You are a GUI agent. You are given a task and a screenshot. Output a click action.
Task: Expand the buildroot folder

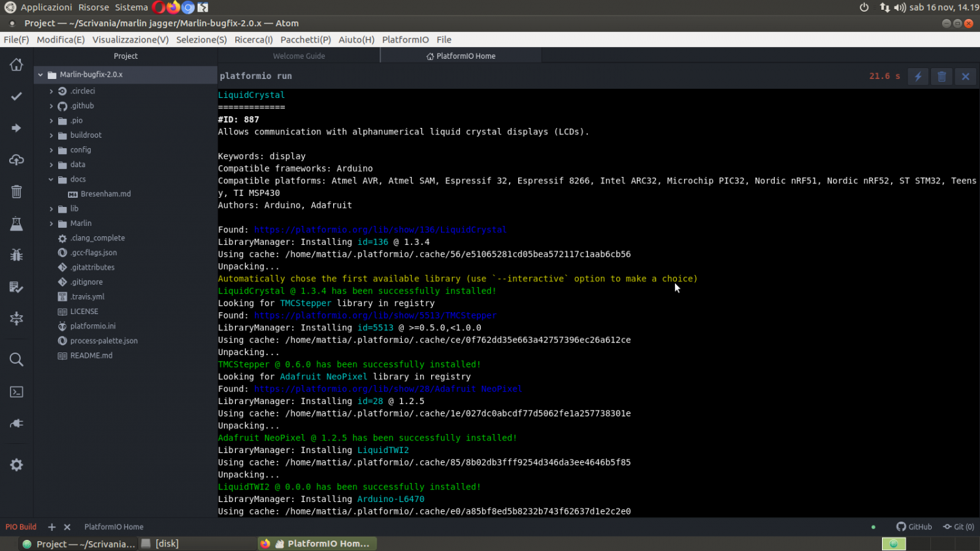pos(51,135)
